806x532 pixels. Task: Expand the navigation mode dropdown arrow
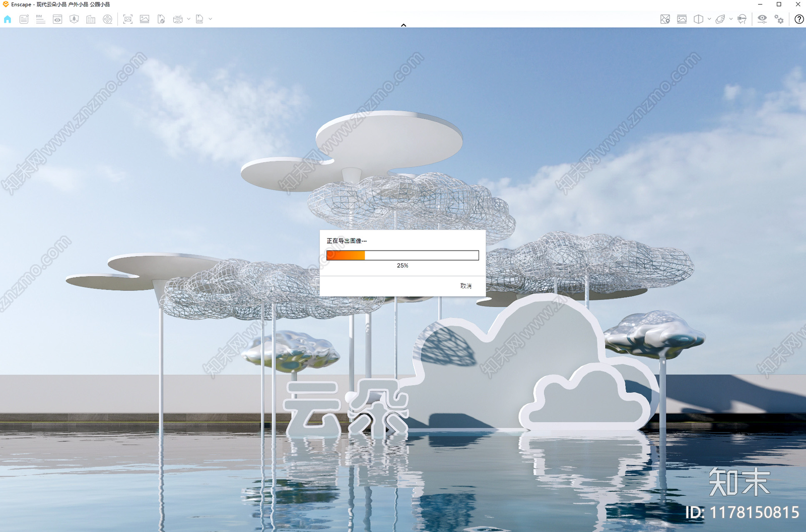[731, 19]
